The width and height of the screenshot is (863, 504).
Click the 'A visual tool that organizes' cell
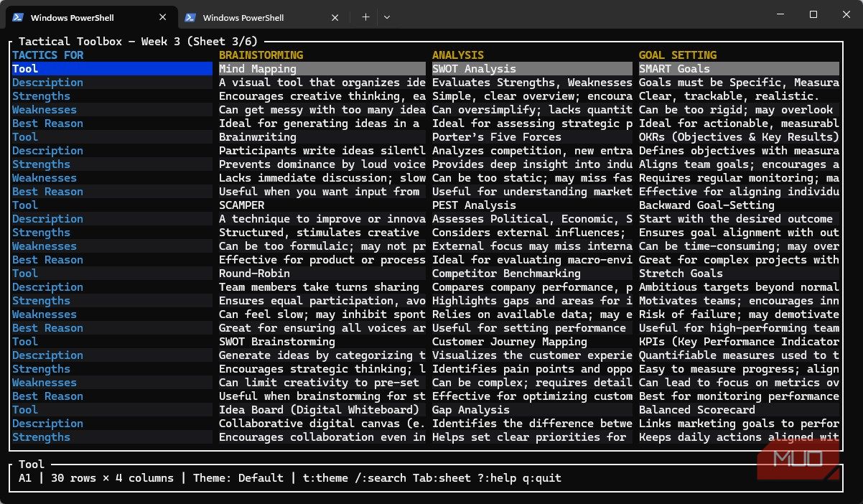click(x=322, y=83)
